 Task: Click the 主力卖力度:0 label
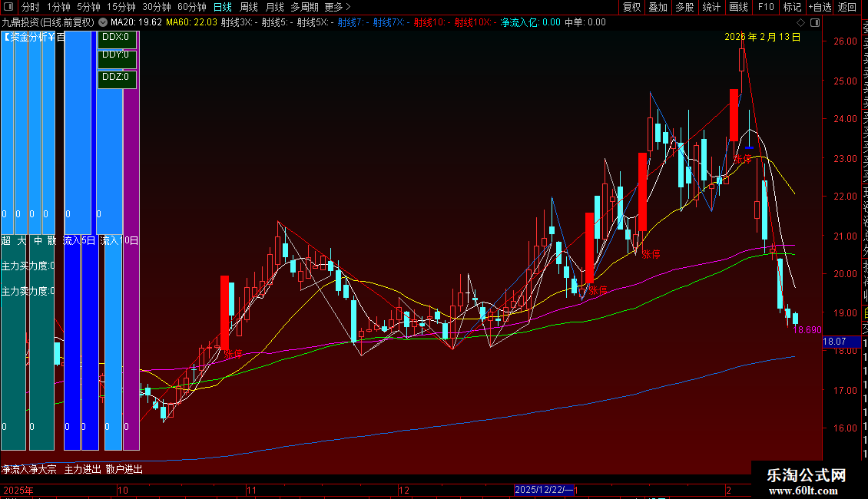point(28,291)
